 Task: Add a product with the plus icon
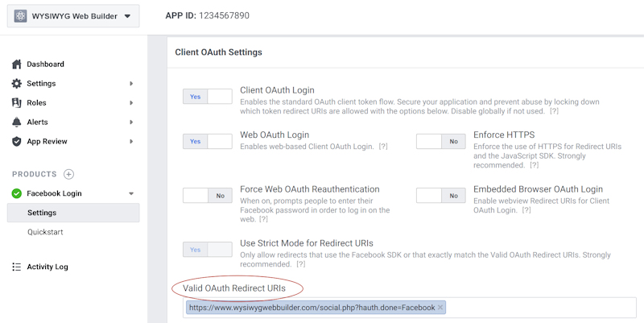[68, 174]
